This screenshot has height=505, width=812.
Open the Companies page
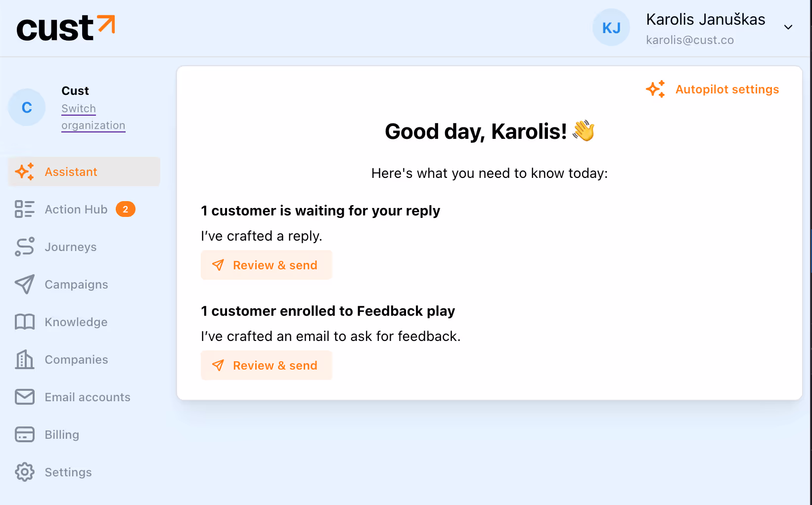pos(76,360)
